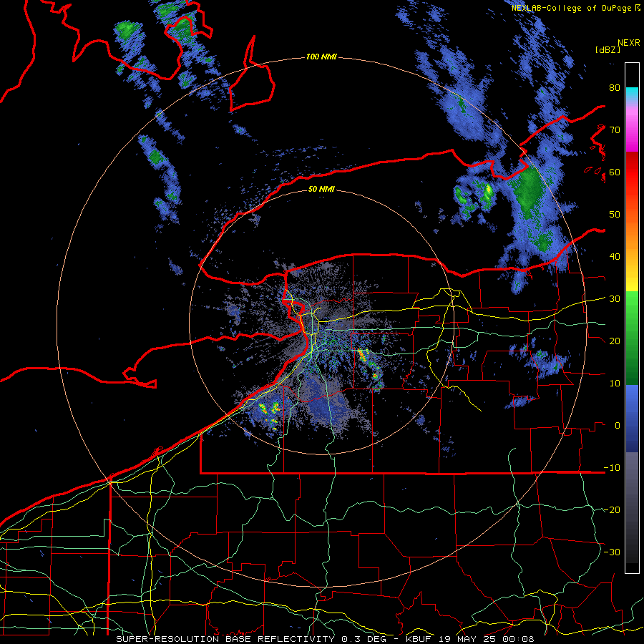Click the -30 value on the dBZ scale
The height and width of the screenshot is (644, 644).
click(x=612, y=552)
